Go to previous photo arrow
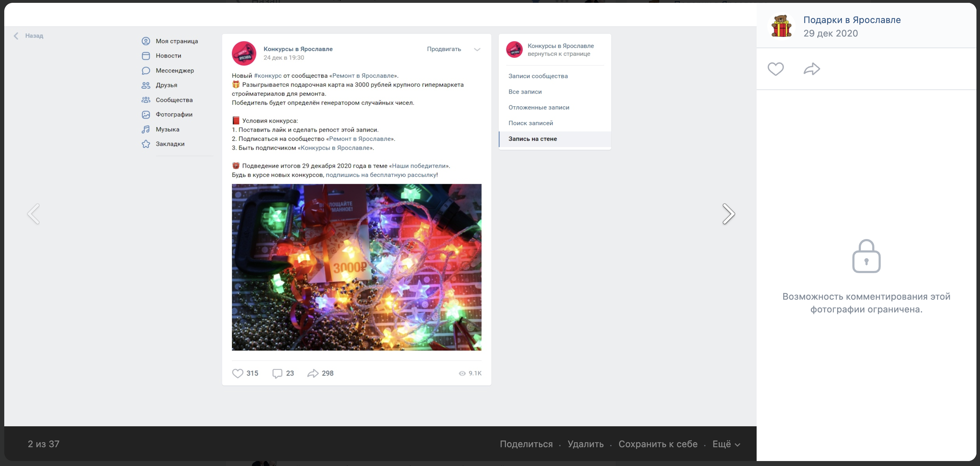 [33, 214]
